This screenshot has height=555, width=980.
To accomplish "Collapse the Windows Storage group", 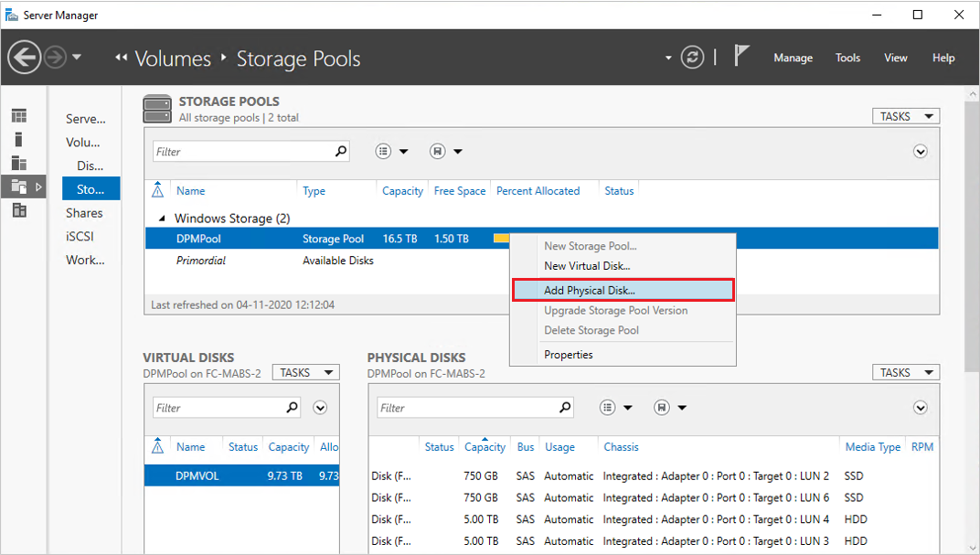I will click(163, 219).
